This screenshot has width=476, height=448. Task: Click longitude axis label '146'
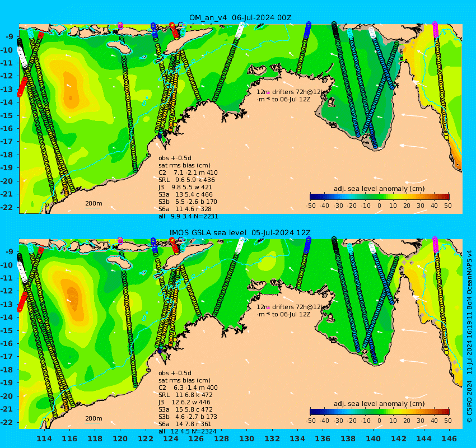(449, 439)
